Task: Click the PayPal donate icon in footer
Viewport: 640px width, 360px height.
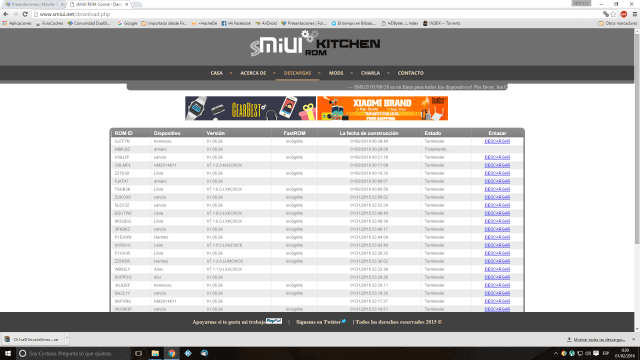Action: pos(274,321)
